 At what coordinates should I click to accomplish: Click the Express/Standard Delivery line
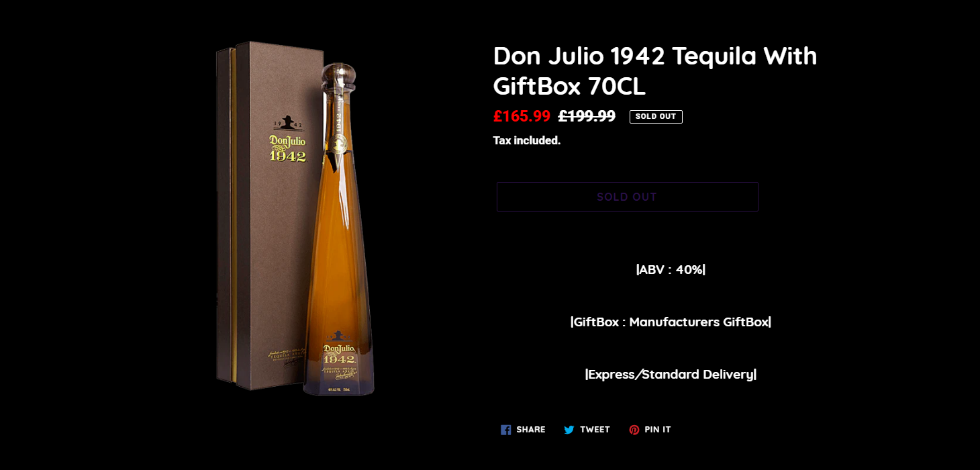point(671,374)
